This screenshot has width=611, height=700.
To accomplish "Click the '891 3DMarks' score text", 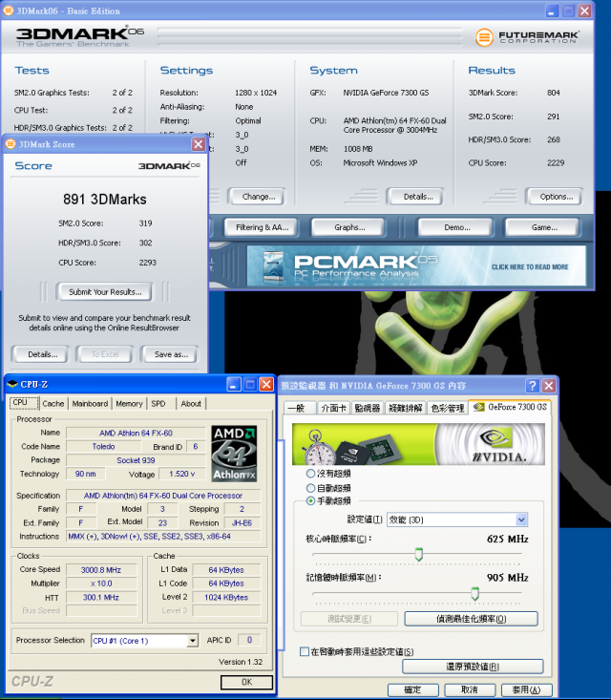I will point(105,199).
